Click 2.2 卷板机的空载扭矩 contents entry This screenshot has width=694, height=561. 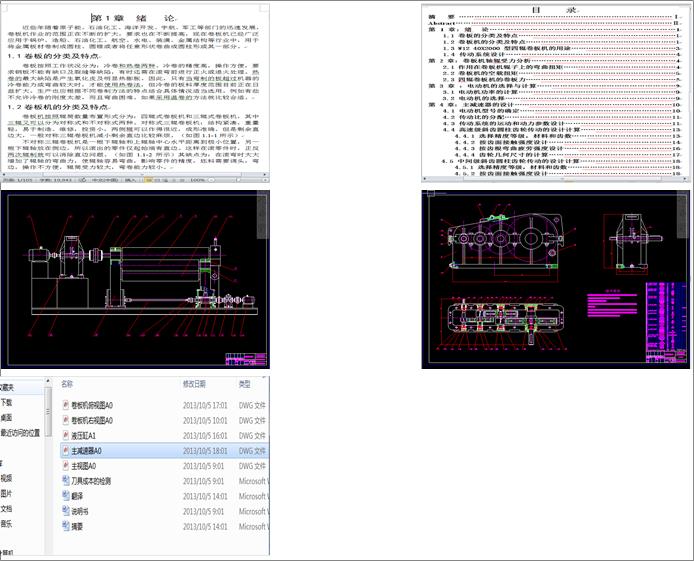pos(562,73)
